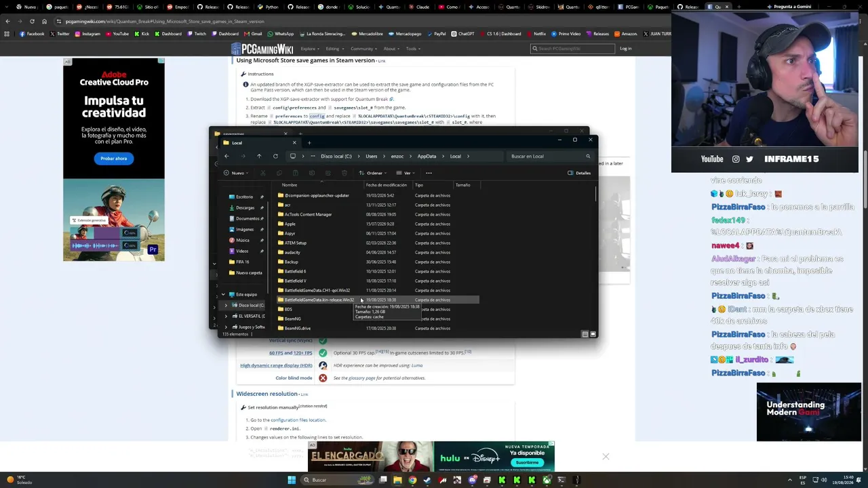Open the Tools menu on PCGamingWiki
The width and height of the screenshot is (868, 488).
(x=412, y=49)
